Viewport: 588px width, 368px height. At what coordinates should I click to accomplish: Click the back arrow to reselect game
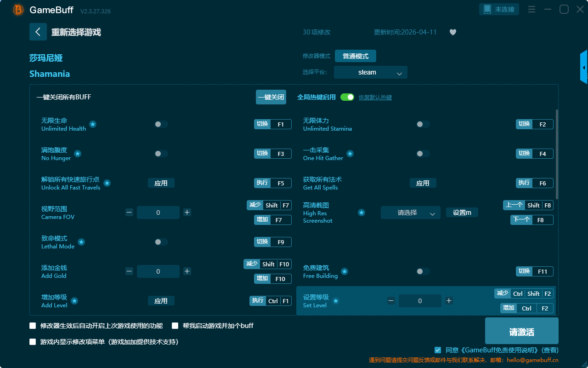click(38, 32)
